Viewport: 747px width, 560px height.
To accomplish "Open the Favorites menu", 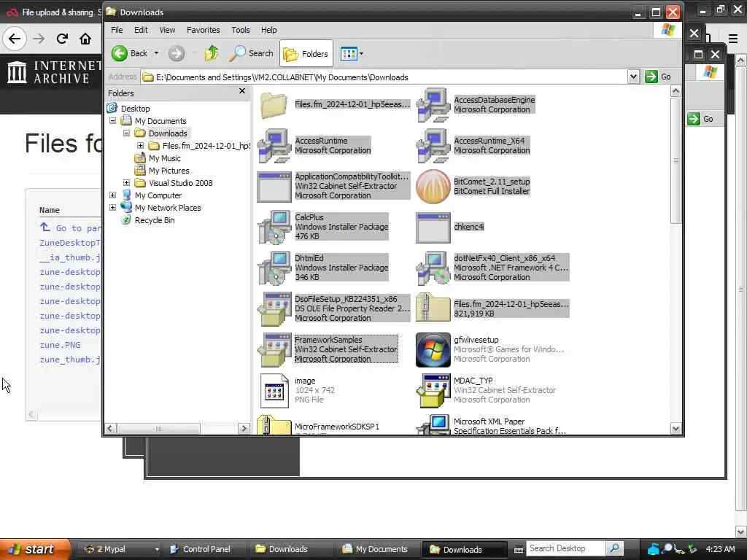I will click(x=203, y=30).
